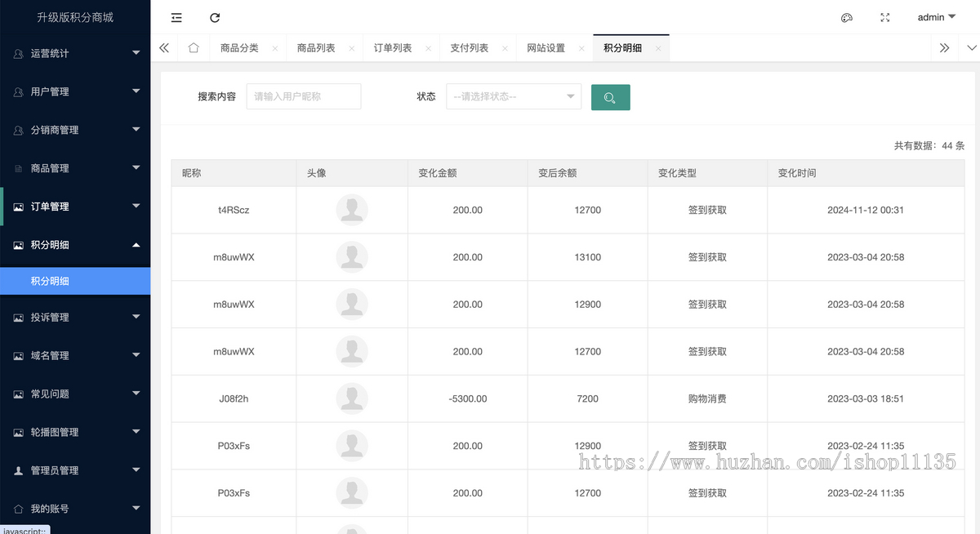Close the 商品列表 tab

352,48
